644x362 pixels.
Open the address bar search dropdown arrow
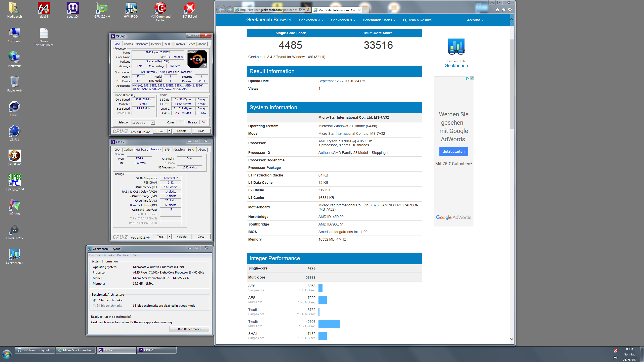pyautogui.click(x=304, y=10)
